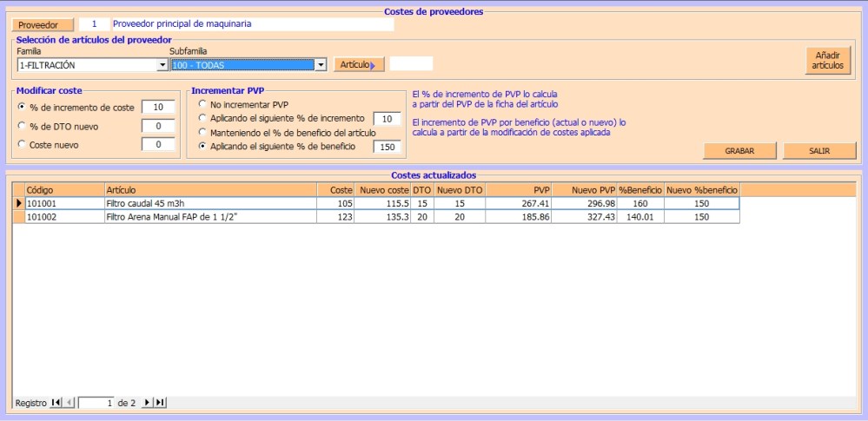Click the 'Código' column header
The image size is (868, 421).
(65, 190)
